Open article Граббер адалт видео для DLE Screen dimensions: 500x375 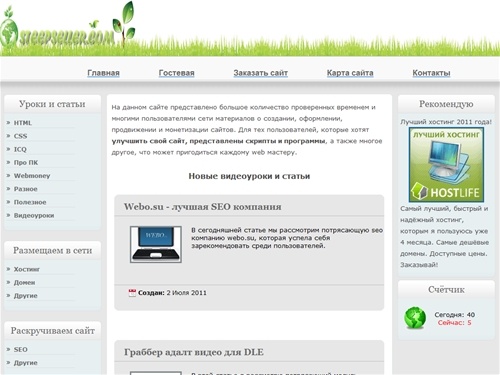(x=194, y=352)
